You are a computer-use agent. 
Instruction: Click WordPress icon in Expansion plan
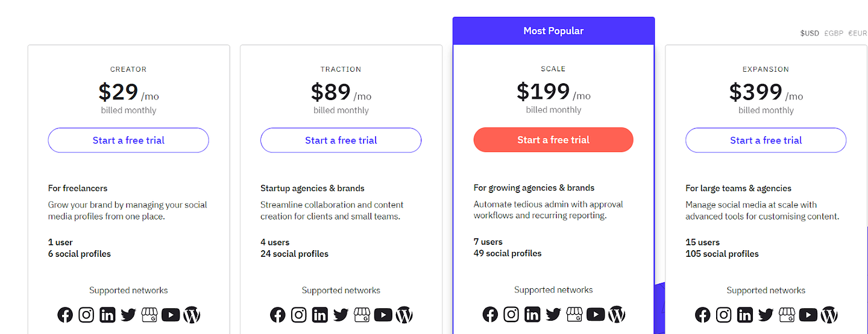(829, 315)
